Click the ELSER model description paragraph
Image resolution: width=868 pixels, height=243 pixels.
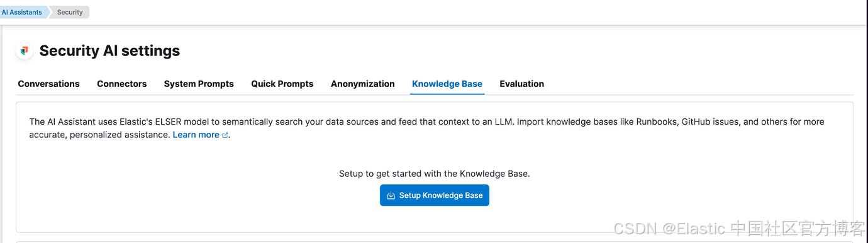(426, 128)
